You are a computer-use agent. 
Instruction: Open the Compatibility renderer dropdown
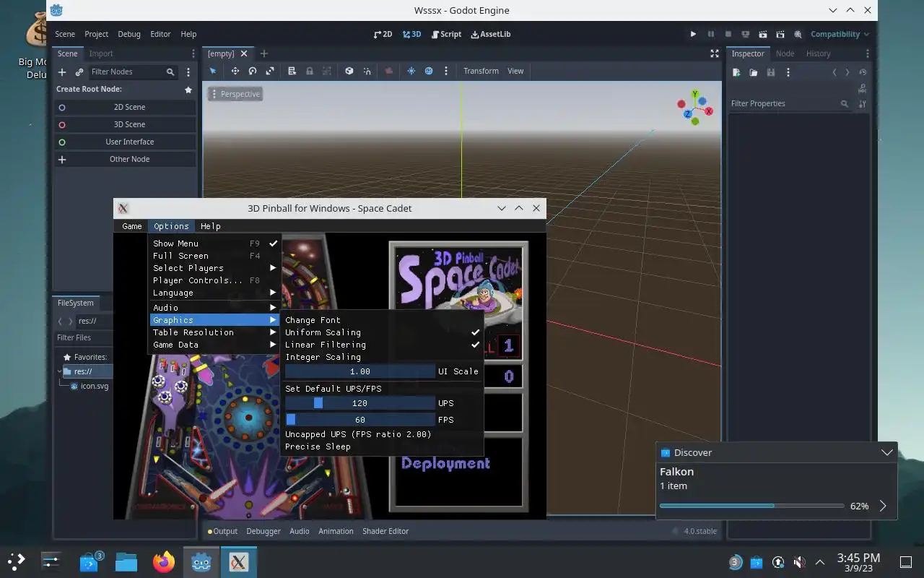click(x=840, y=34)
